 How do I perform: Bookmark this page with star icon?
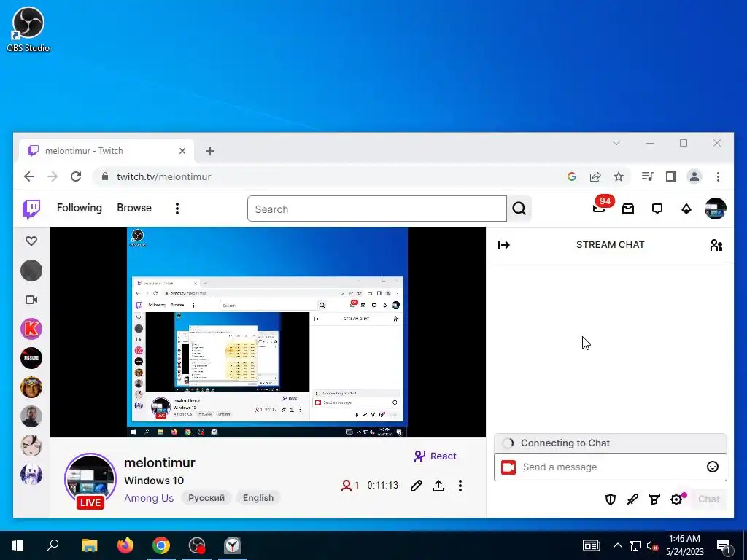coord(619,176)
